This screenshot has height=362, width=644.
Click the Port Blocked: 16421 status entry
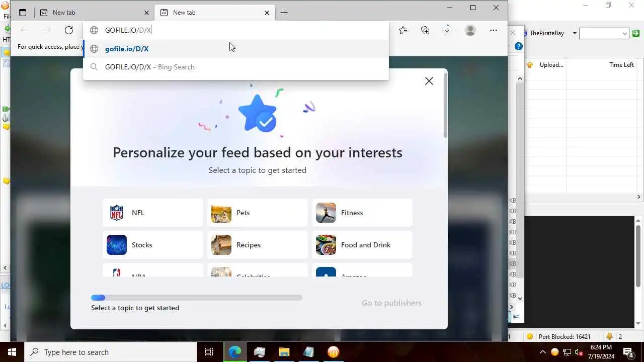coord(565,336)
